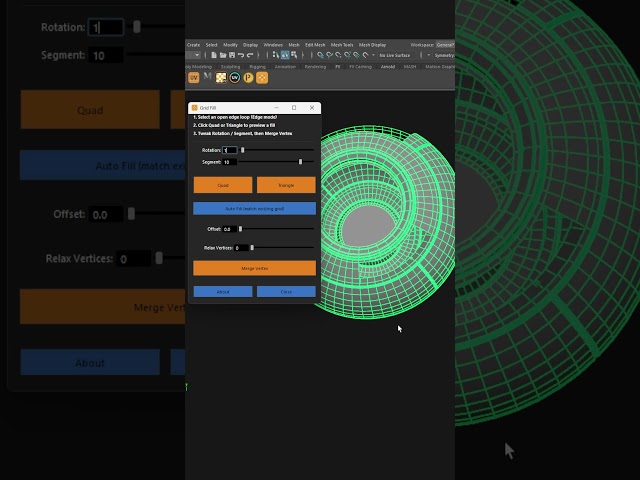Switch to the FX Caching shelf tab
This screenshot has width=640, height=480.
pos(360,67)
